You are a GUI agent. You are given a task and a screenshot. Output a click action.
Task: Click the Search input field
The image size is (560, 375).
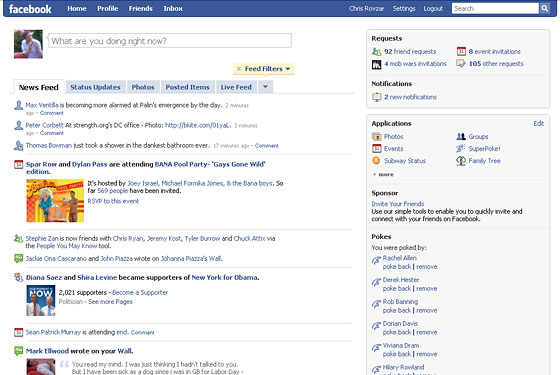click(x=495, y=8)
